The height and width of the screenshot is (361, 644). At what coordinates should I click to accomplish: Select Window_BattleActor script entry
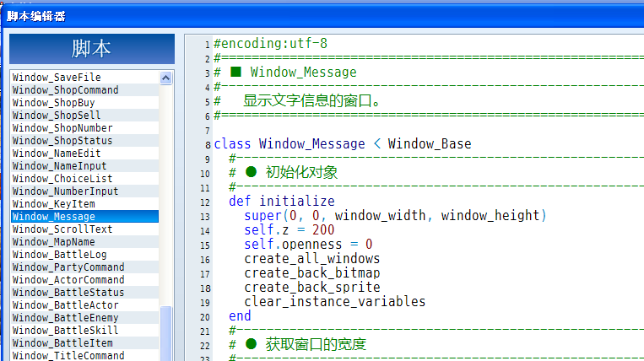[x=85, y=305]
